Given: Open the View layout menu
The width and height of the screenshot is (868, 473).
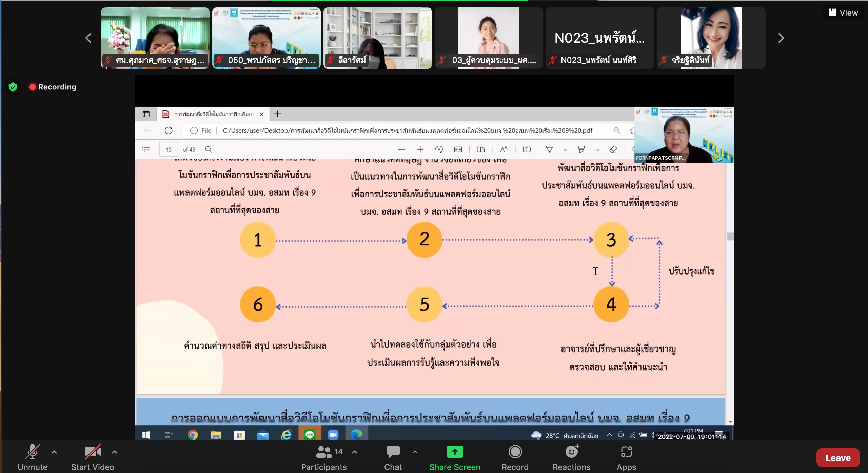Looking at the screenshot, I should click(x=844, y=13).
